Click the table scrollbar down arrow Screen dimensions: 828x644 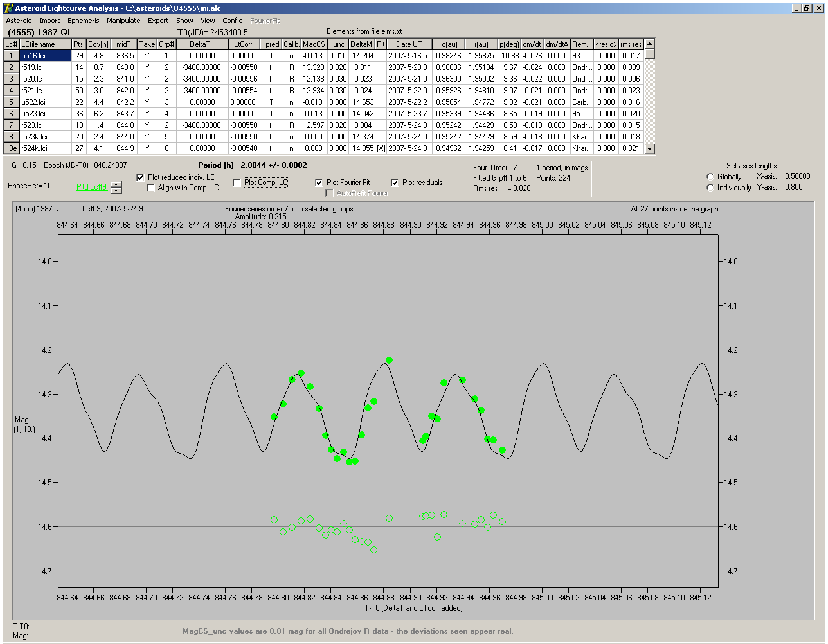click(649, 148)
